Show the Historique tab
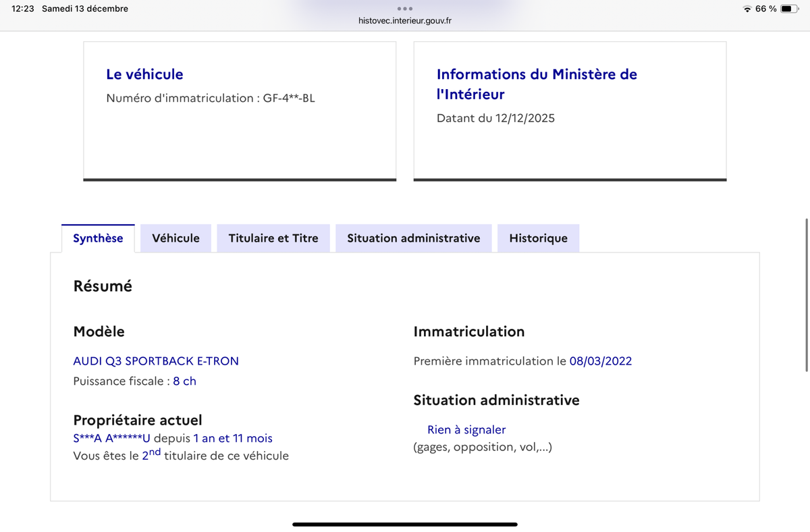Viewport: 810px width, 532px height. [x=538, y=238]
